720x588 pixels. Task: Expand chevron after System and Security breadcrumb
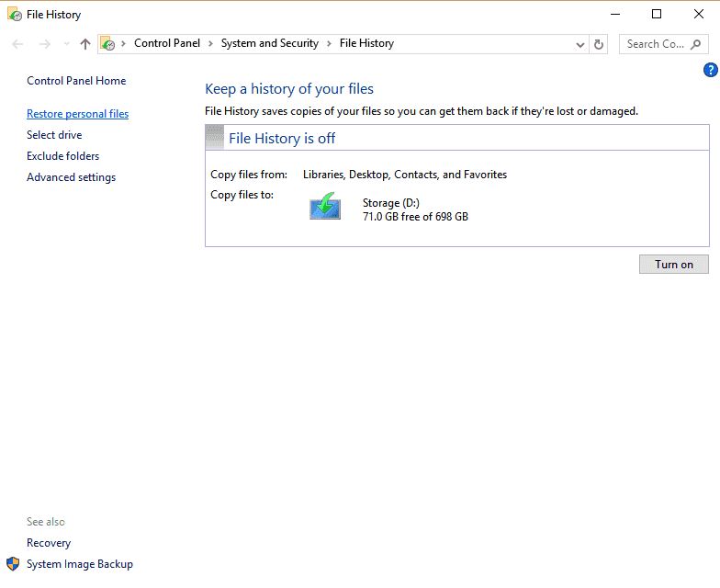pyautogui.click(x=329, y=44)
